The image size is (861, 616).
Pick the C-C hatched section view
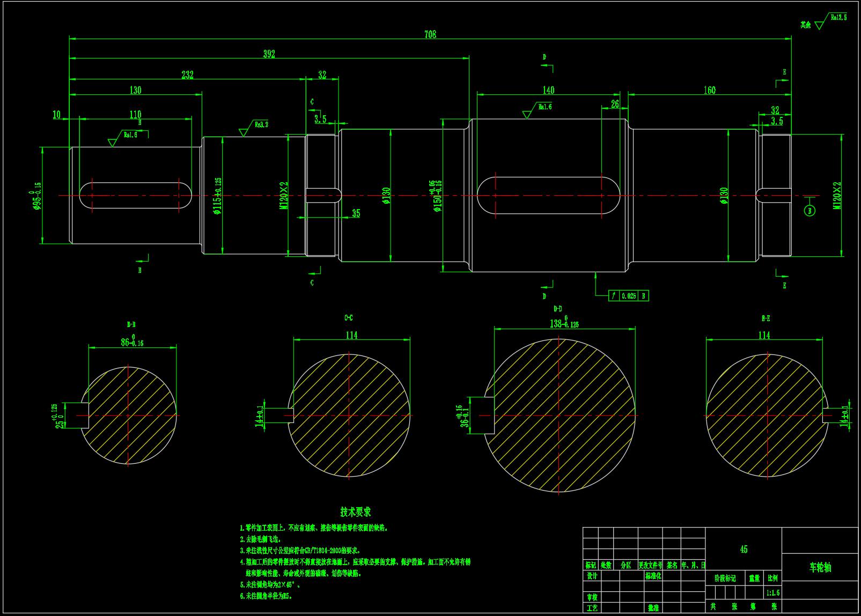click(x=349, y=415)
